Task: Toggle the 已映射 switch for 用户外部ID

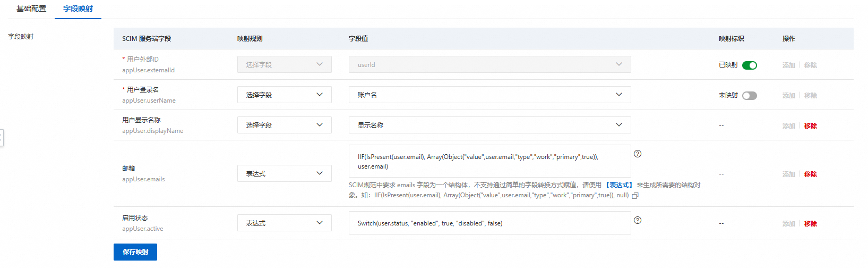Action: tap(750, 65)
